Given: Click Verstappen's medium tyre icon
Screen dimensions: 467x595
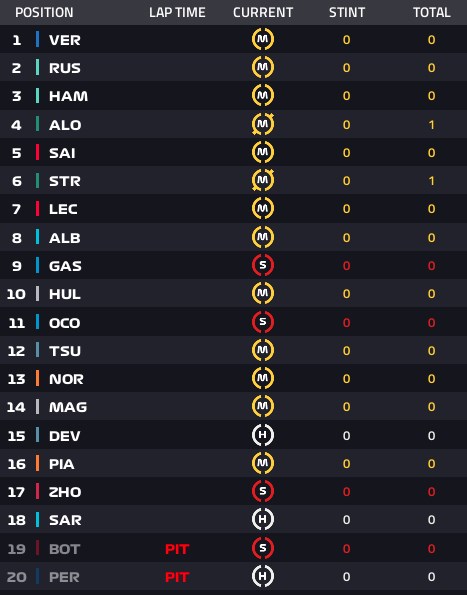Looking at the screenshot, I should tap(263, 39).
